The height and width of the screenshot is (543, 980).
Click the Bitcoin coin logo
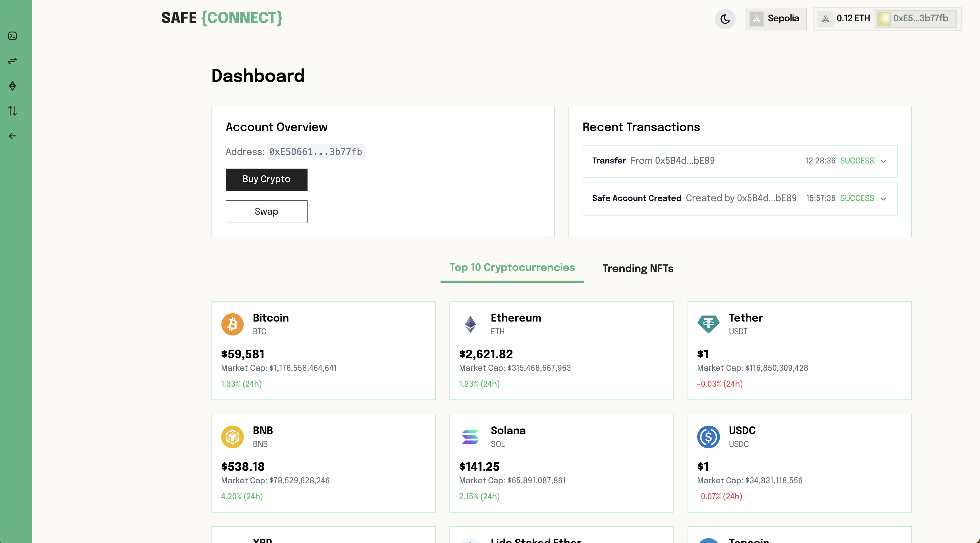coord(232,324)
